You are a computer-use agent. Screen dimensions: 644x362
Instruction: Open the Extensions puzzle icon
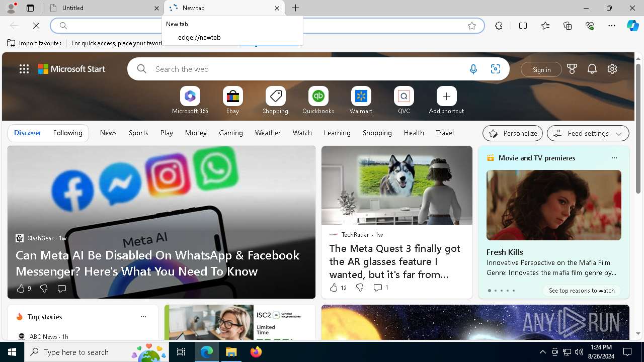[x=499, y=26]
